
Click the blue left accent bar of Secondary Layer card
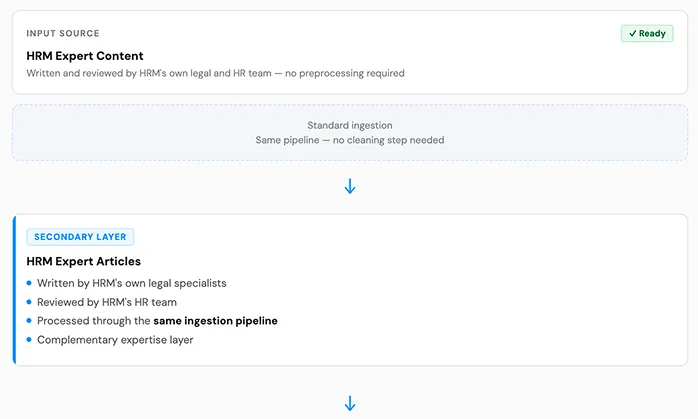tap(14, 290)
